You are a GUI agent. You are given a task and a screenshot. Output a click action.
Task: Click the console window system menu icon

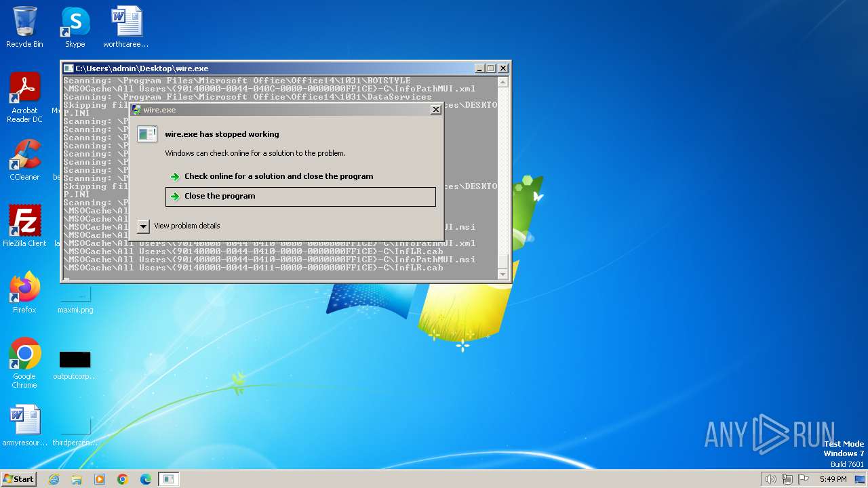pyautogui.click(x=68, y=68)
